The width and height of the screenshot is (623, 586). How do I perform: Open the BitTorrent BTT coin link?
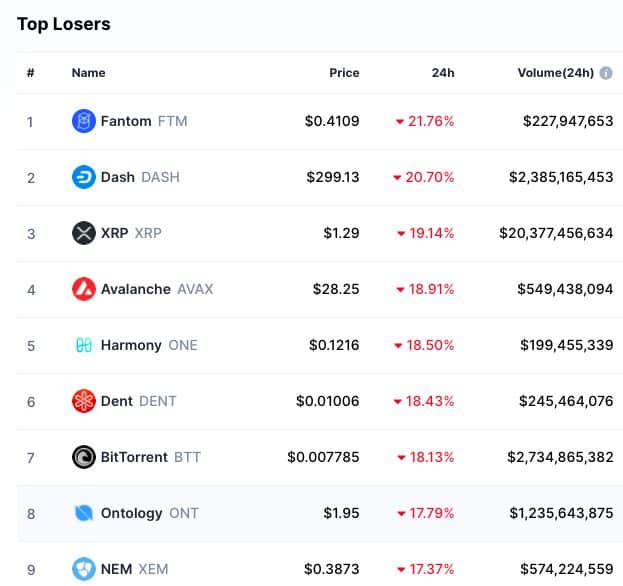pyautogui.click(x=150, y=457)
